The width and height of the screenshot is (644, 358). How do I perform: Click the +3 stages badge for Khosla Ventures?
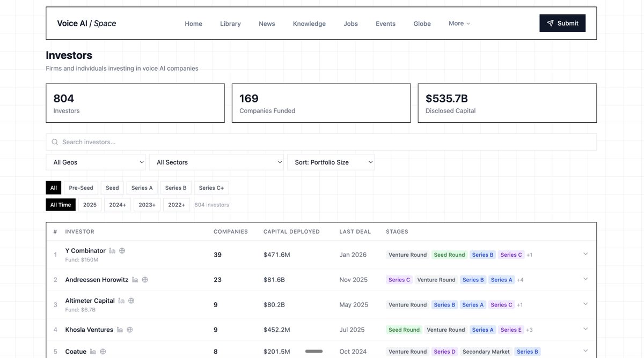pyautogui.click(x=530, y=330)
